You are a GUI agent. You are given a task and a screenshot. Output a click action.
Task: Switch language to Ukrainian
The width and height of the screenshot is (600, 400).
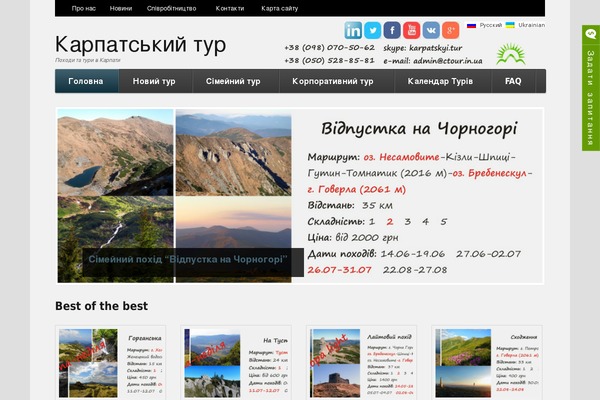532,25
